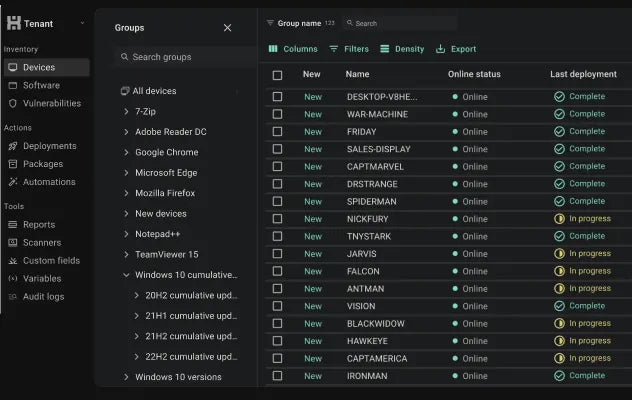The height and width of the screenshot is (400, 632).
Task: Expand the Google Chrome group
Action: [126, 152]
